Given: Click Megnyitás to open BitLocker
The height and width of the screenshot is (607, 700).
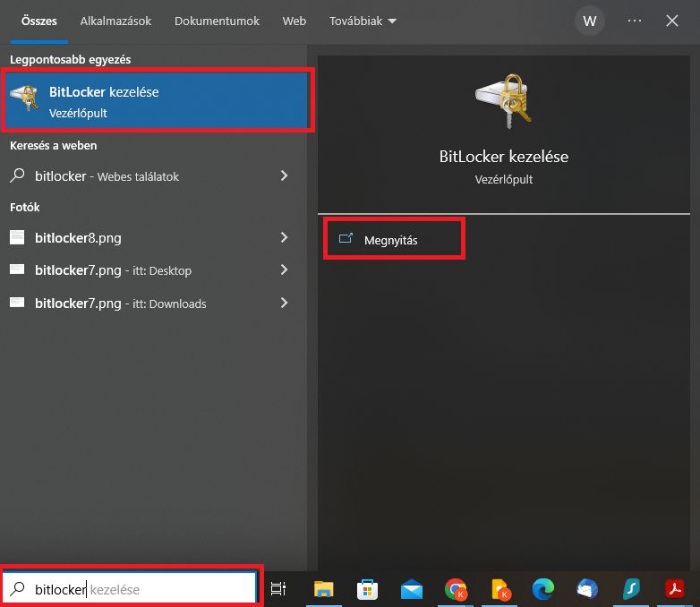Looking at the screenshot, I should [391, 240].
